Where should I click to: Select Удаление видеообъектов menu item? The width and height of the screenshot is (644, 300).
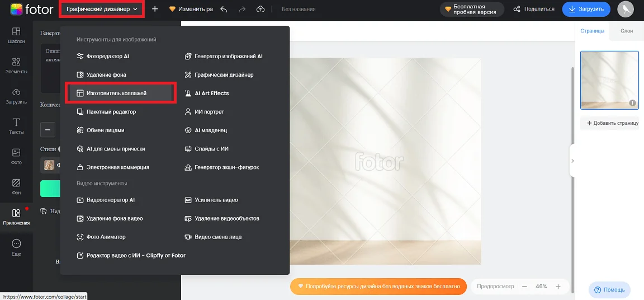click(x=222, y=219)
